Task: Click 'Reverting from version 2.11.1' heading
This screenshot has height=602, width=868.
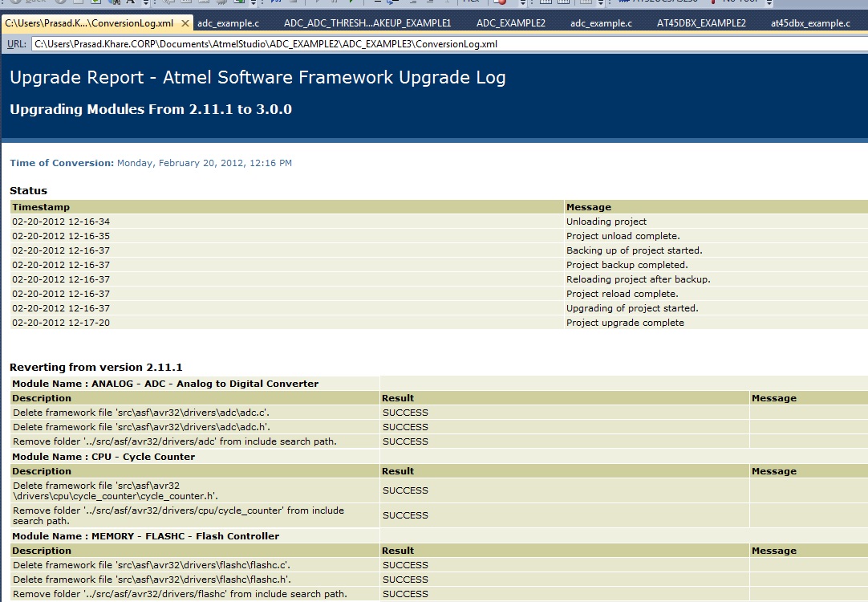Action: pyautogui.click(x=95, y=367)
